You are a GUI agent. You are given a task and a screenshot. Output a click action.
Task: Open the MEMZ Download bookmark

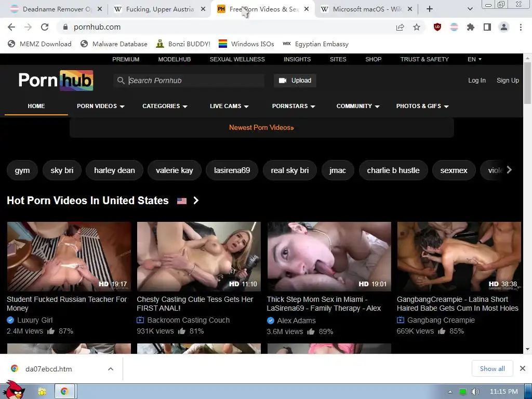coord(39,44)
